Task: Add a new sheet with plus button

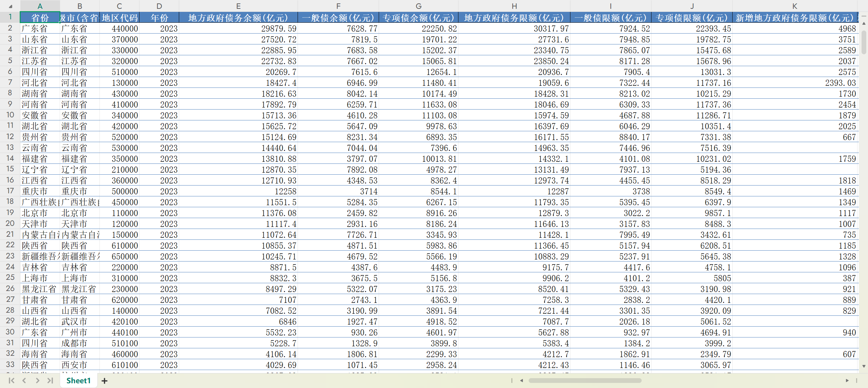Action: 105,381
